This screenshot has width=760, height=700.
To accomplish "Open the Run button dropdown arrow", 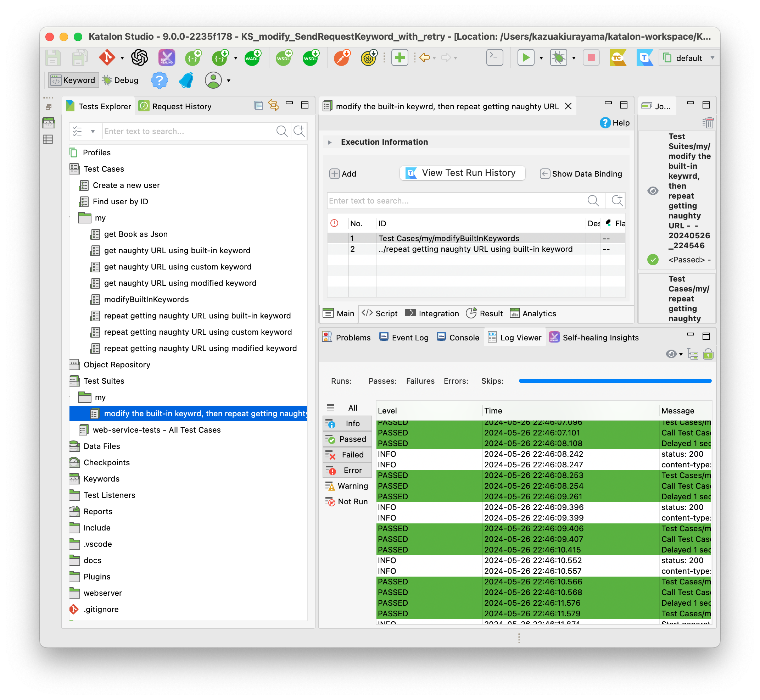I will pos(541,58).
